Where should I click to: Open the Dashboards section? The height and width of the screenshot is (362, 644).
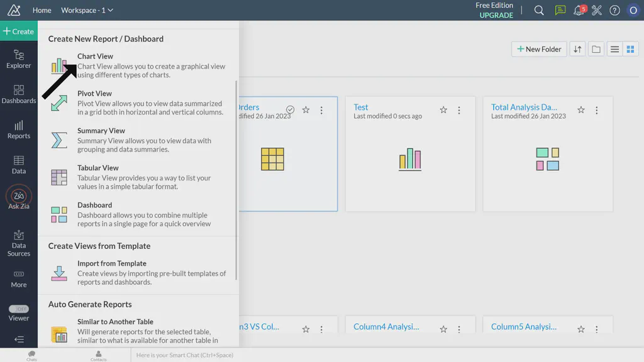18,94
